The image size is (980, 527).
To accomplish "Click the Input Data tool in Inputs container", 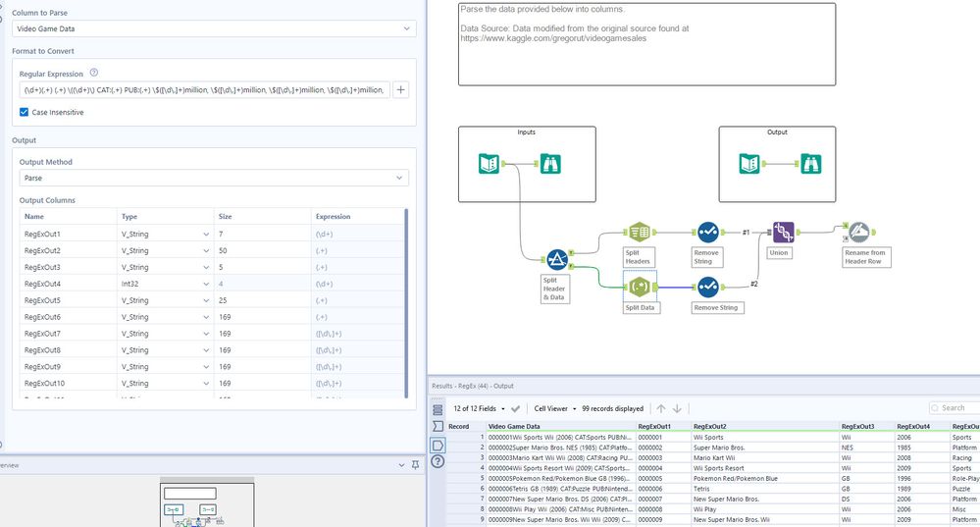I will click(490, 164).
